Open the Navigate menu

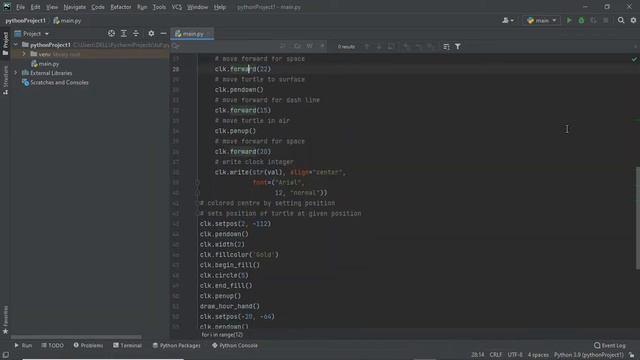click(x=75, y=7)
